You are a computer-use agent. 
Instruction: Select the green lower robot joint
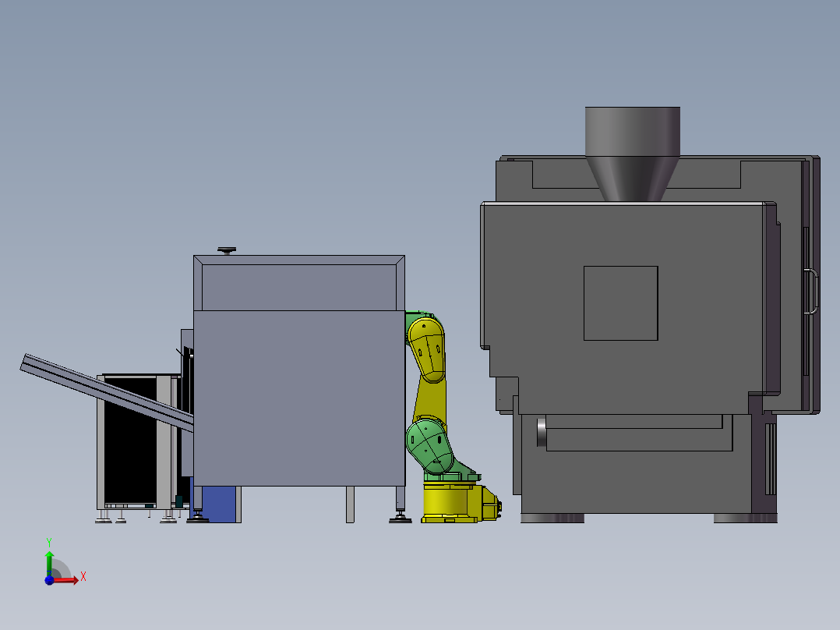pyautogui.click(x=429, y=446)
